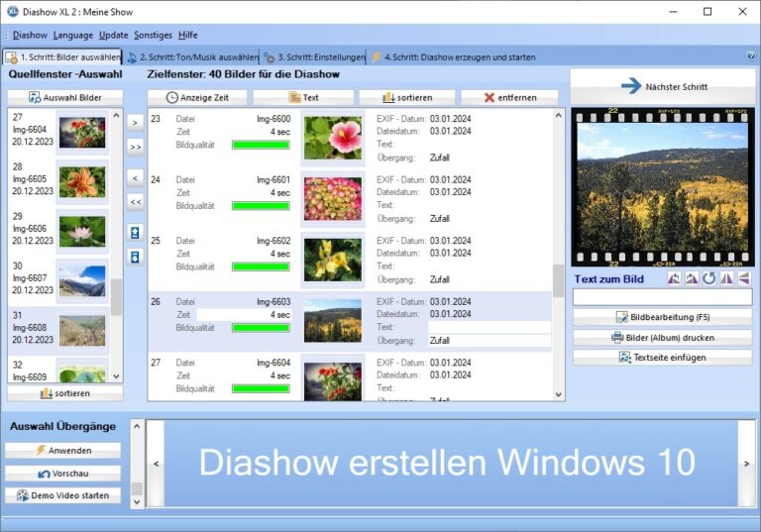761x532 pixels.
Task: Select target thumbnail of Img-6603 landscape
Action: point(333,321)
